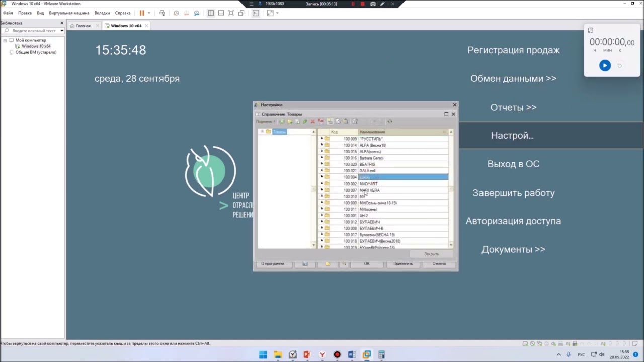Click the Применить button
The width and height of the screenshot is (644, 362).
[403, 264]
